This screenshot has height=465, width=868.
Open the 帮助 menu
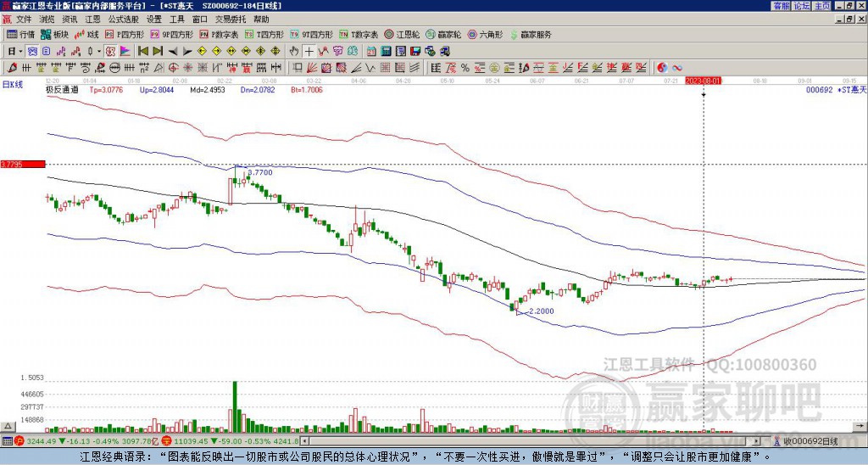[261, 20]
